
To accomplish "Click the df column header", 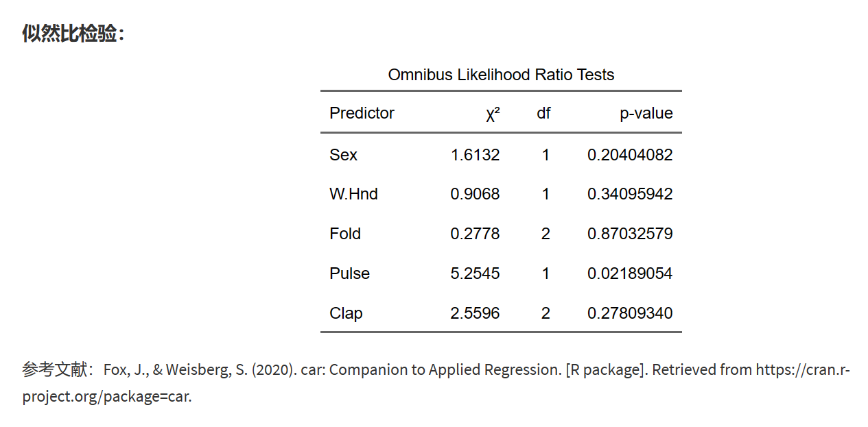I will (543, 113).
